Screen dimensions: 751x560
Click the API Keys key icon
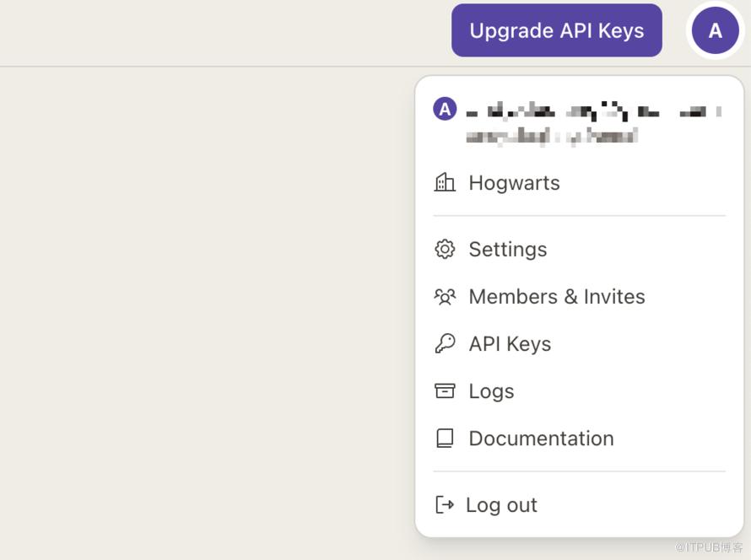point(445,343)
